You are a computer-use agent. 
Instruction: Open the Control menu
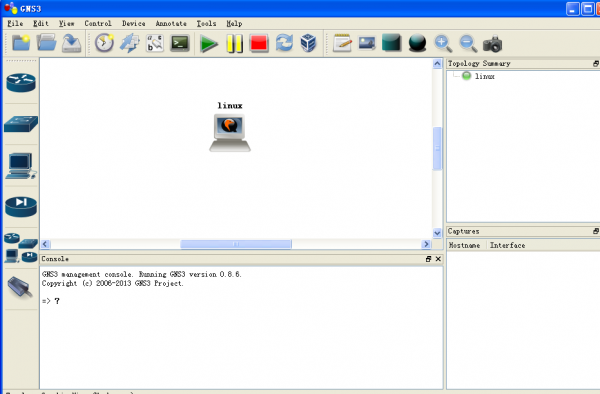tap(98, 23)
